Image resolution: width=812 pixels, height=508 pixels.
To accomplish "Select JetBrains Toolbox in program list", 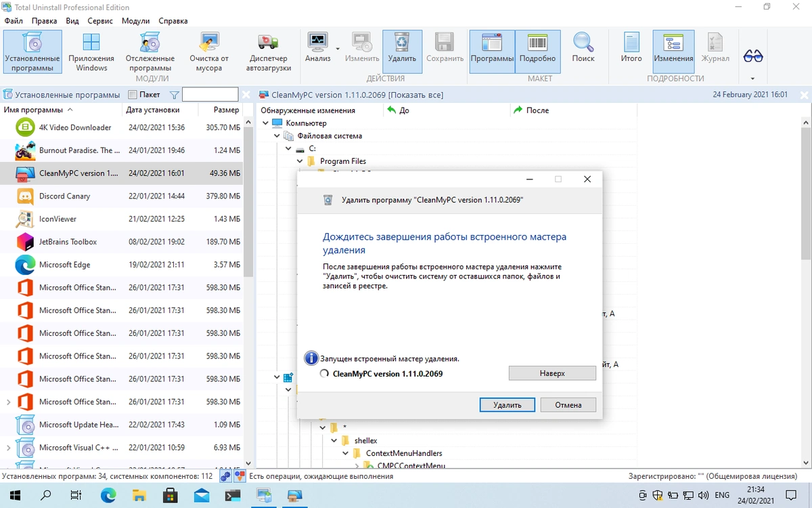I will pos(122,242).
